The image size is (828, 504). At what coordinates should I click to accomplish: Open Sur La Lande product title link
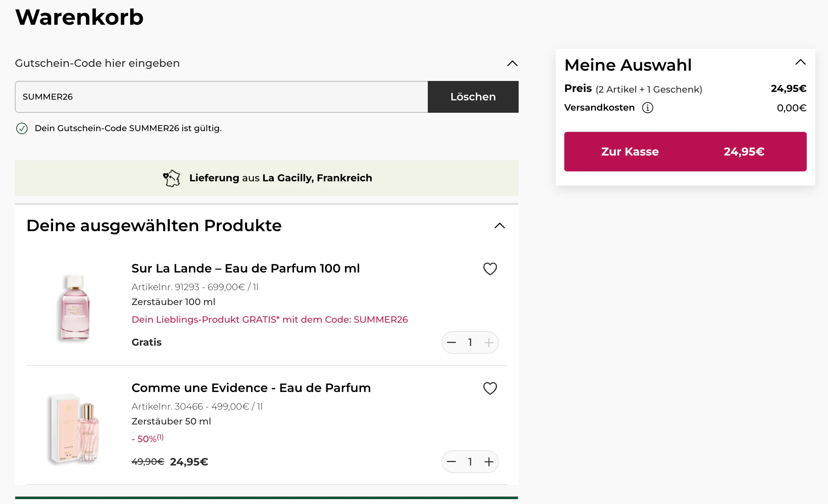(x=246, y=269)
